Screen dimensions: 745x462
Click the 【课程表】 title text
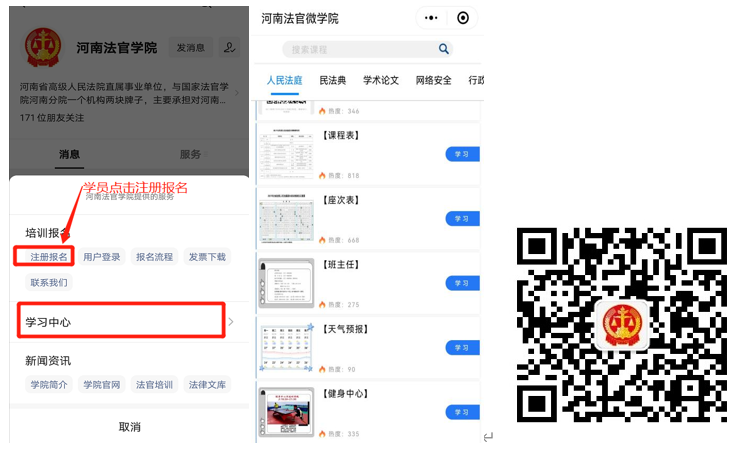[x=341, y=135]
